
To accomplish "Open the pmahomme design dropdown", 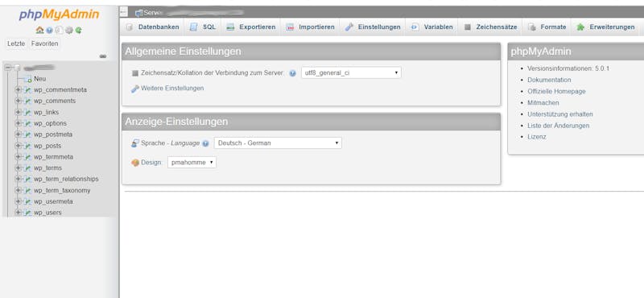I will click(x=192, y=163).
